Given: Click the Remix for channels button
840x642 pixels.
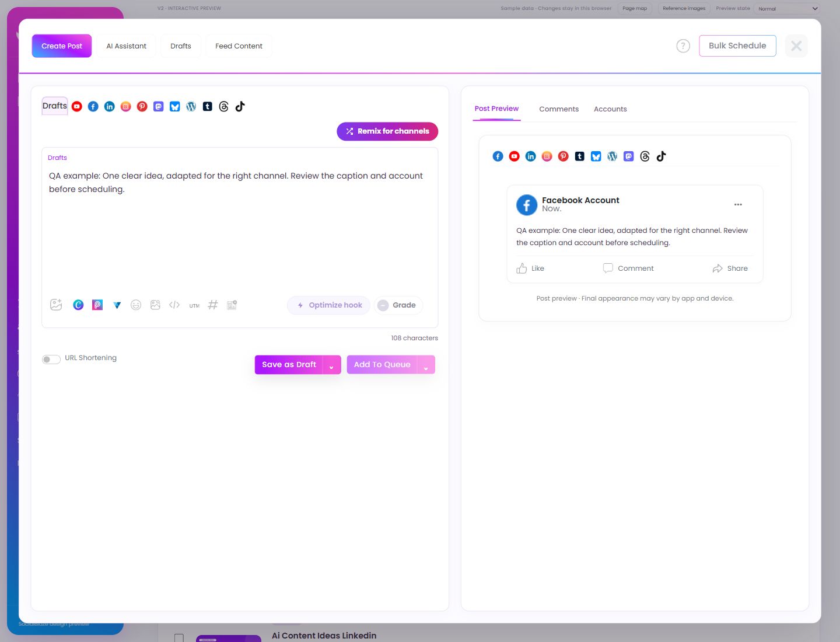Looking at the screenshot, I should 387,131.
